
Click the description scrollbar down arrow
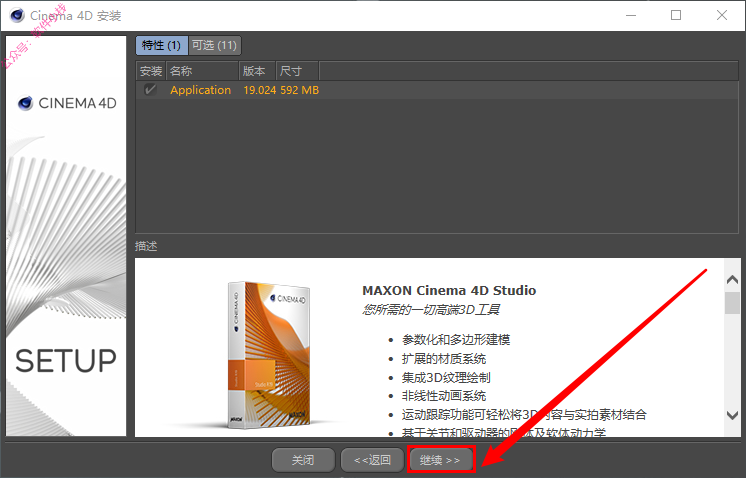[x=733, y=415]
